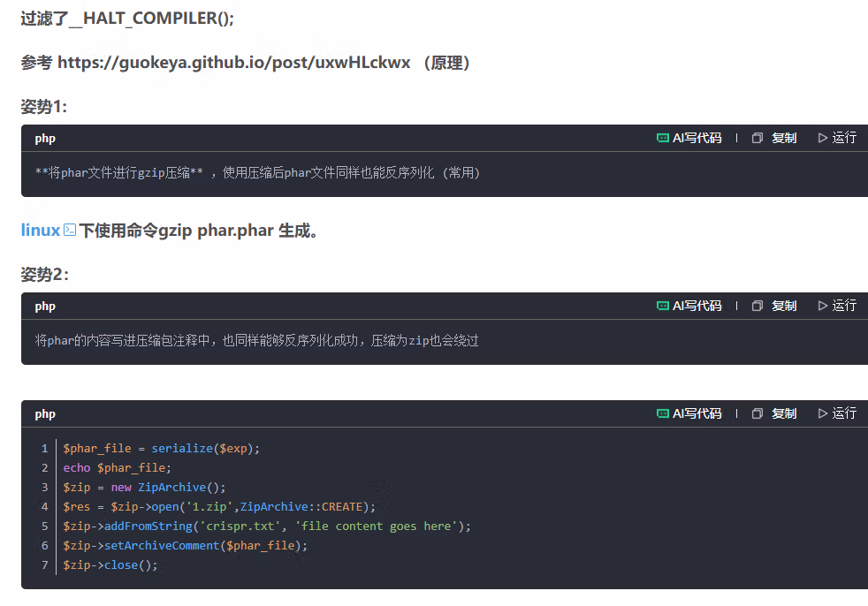Click copy icon in first php block
This screenshot has height=606, width=868.
tap(758, 138)
